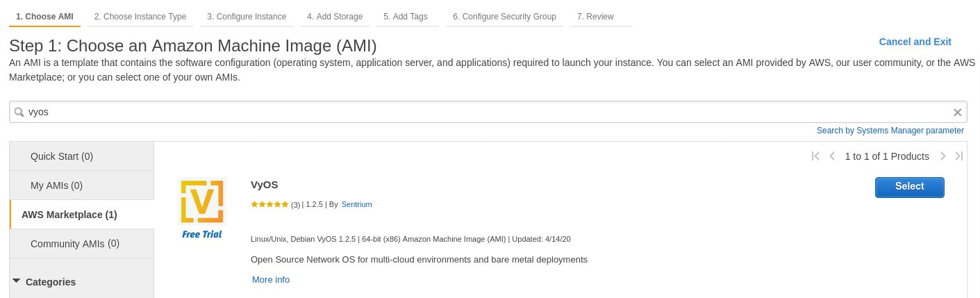The image size is (980, 298).
Task: Go to previous page of products
Action: (x=832, y=156)
